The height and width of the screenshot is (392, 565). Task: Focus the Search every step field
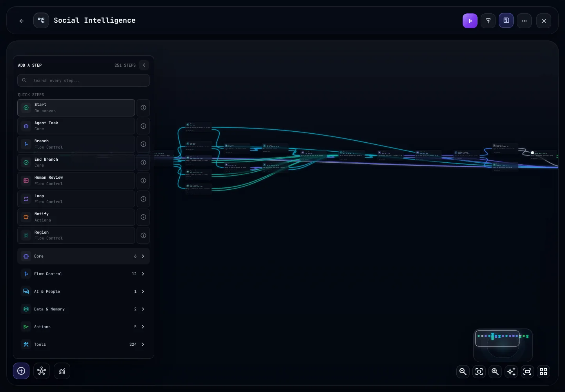(84, 80)
